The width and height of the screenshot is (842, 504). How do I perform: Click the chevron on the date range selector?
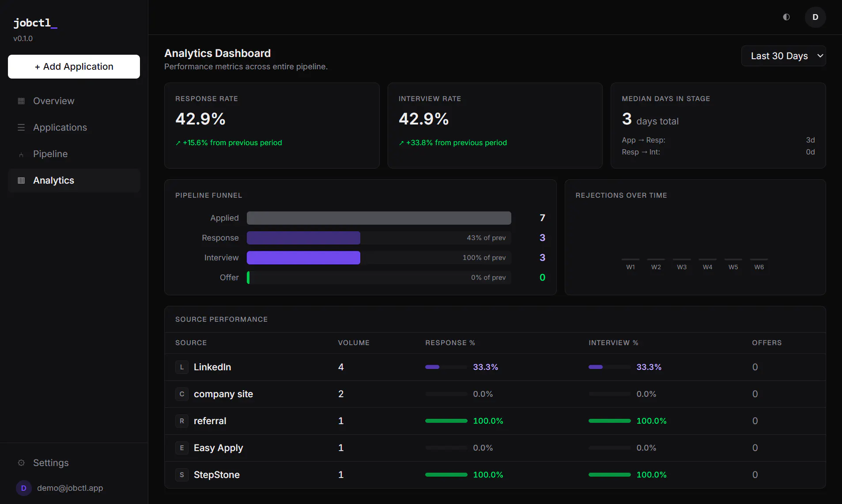click(x=820, y=56)
